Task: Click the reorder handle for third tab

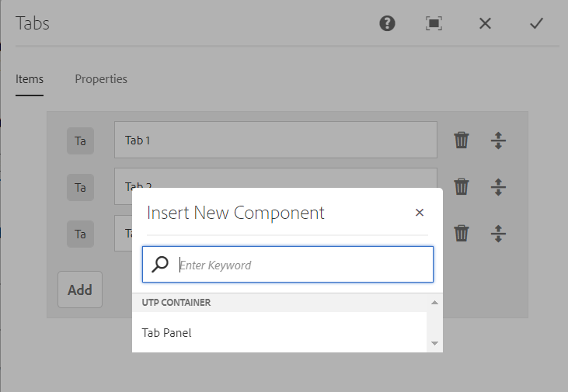Action: [499, 233]
